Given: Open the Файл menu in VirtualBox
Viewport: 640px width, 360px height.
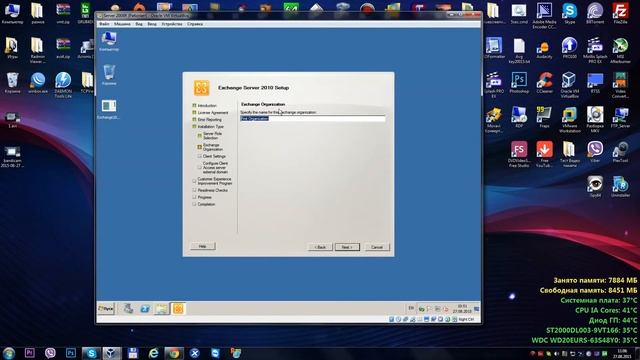Looking at the screenshot, I should tap(104, 24).
